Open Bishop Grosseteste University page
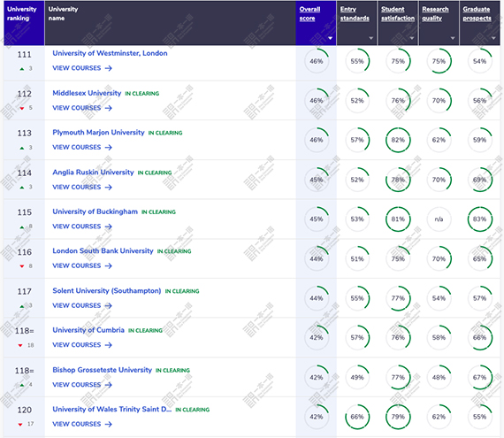The image size is (504, 438). click(x=103, y=370)
